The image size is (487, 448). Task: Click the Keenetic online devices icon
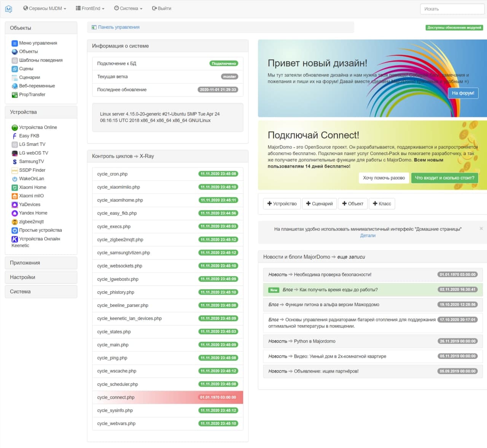[x=15, y=239]
